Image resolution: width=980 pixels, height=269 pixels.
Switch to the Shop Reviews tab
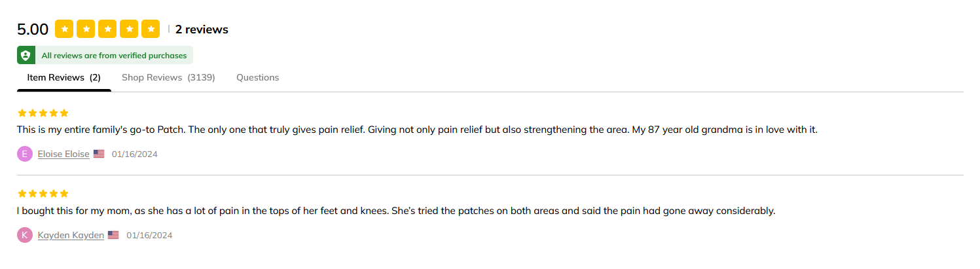pos(168,77)
